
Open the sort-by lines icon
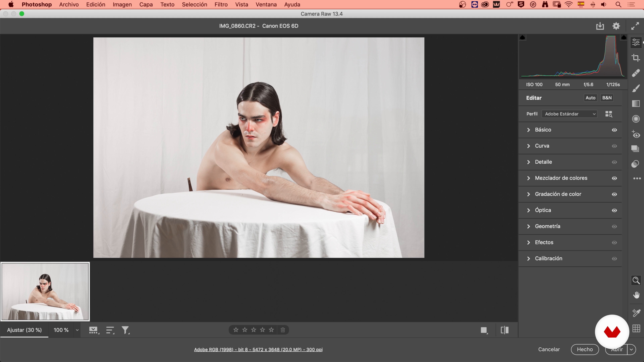click(x=110, y=330)
